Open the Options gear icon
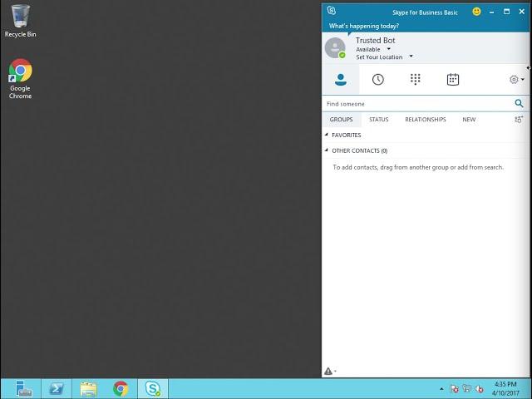This screenshot has width=532, height=399. (x=514, y=80)
